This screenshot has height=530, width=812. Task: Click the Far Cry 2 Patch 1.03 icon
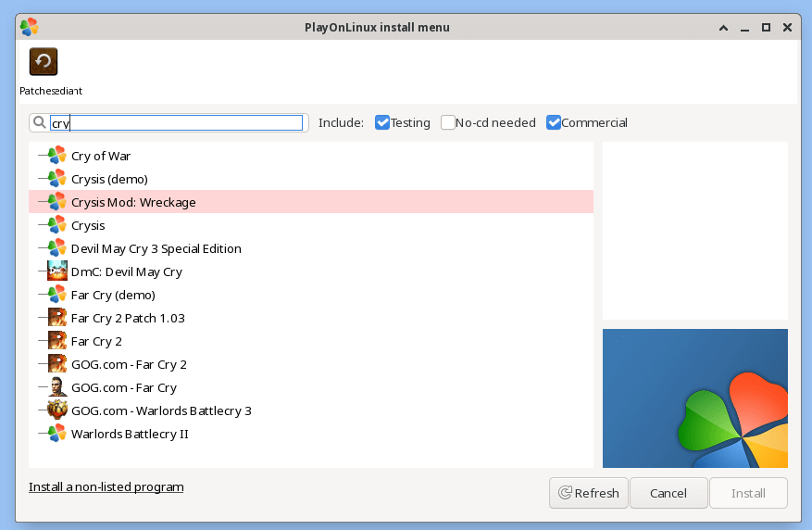57,318
